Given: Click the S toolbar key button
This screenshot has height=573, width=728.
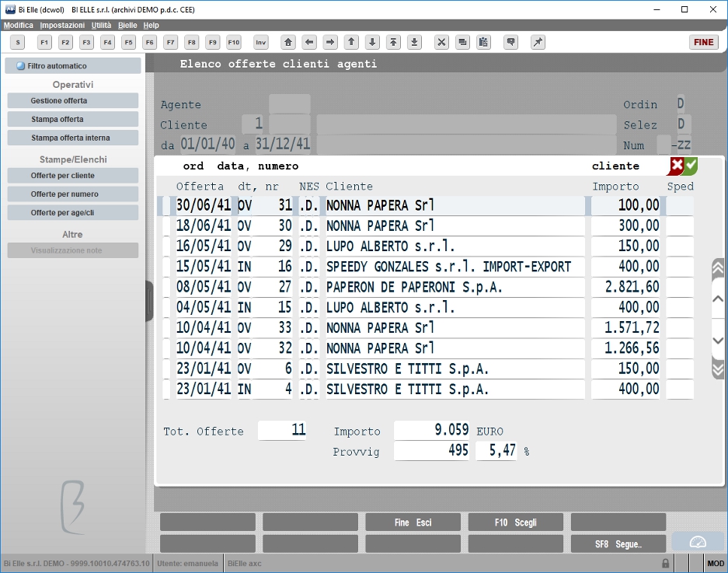Looking at the screenshot, I should pos(18,42).
